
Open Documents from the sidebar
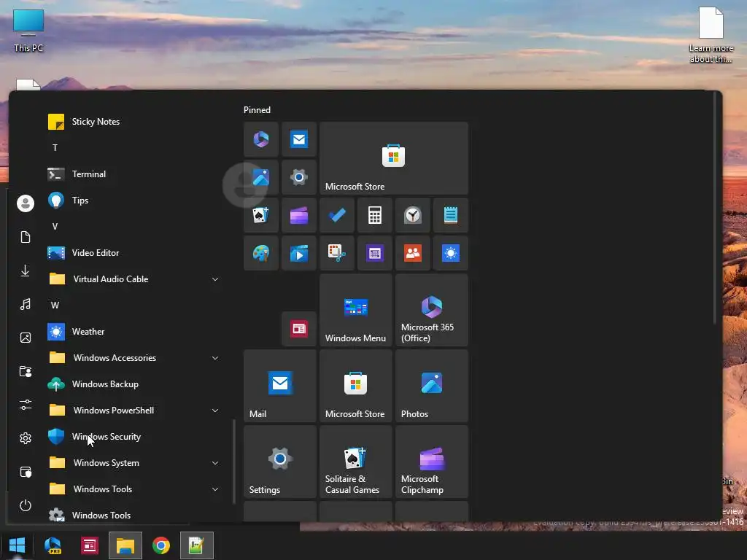click(x=26, y=237)
